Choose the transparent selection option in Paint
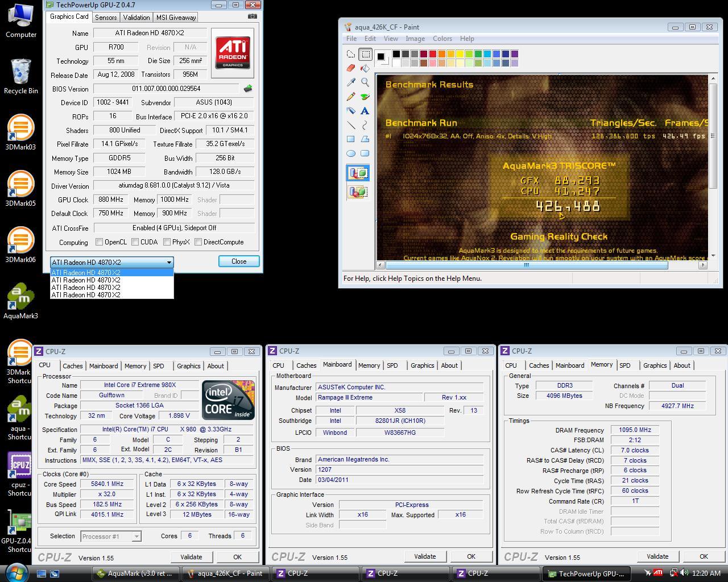Viewport: 728px width, 582px height. tap(358, 192)
